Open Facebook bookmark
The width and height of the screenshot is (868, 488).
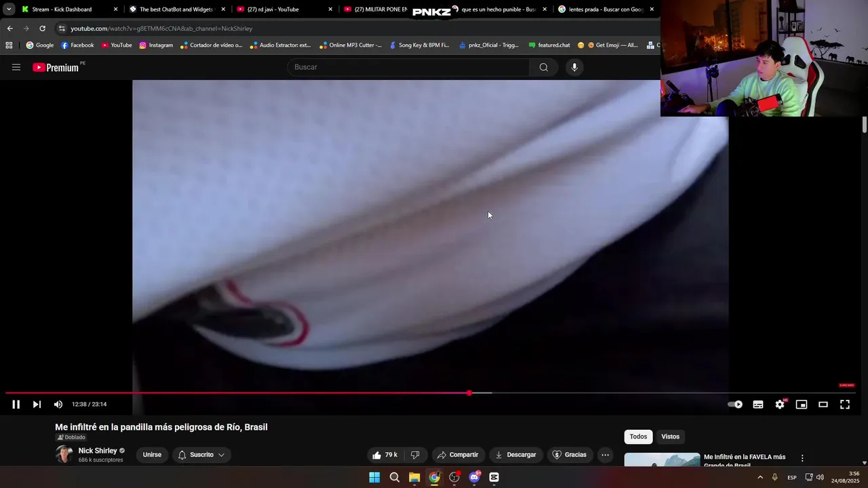[77, 45]
